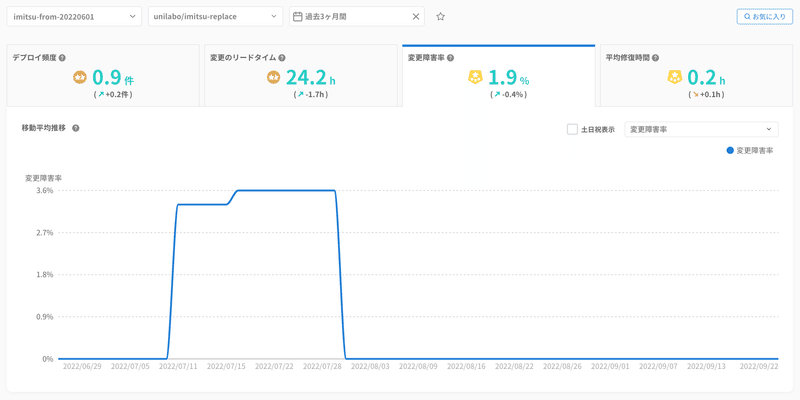This screenshot has height=400, width=800.
Task: Open the unilabo/imitsu-replace repository dropdown
Action: 215,16
